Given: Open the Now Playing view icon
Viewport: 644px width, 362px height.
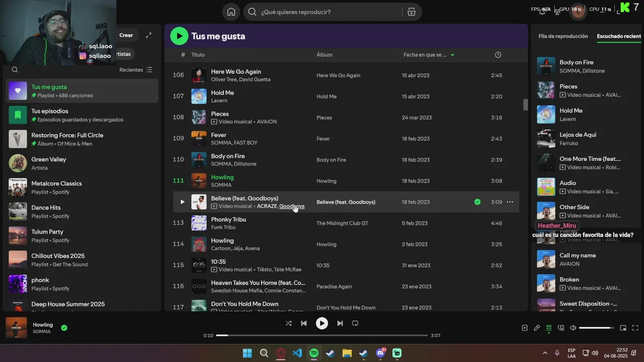Looking at the screenshot, I should 525,328.
